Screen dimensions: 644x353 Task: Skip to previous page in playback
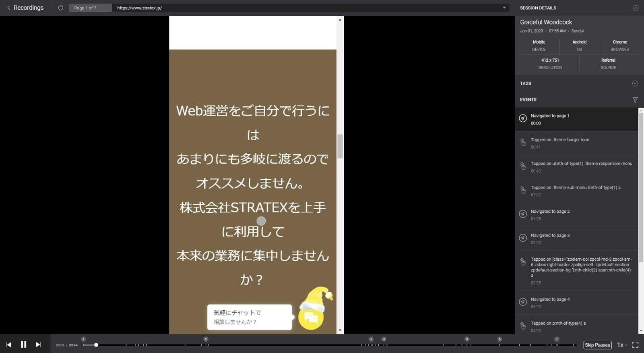[9, 345]
